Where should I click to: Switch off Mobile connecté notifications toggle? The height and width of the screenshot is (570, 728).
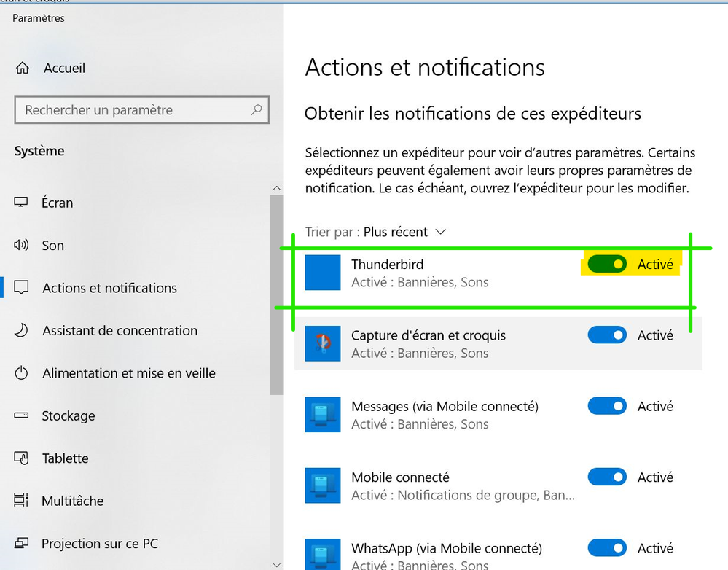coord(607,477)
